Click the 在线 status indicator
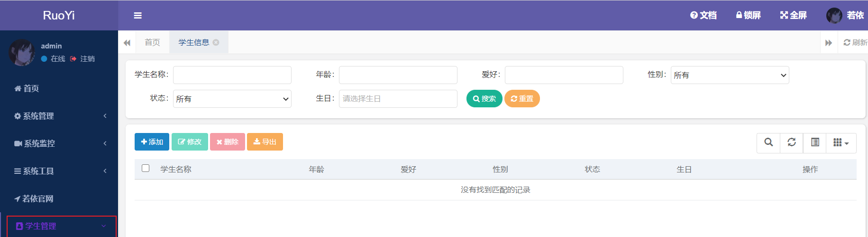Screen dimensions: 868x237 pos(53,59)
